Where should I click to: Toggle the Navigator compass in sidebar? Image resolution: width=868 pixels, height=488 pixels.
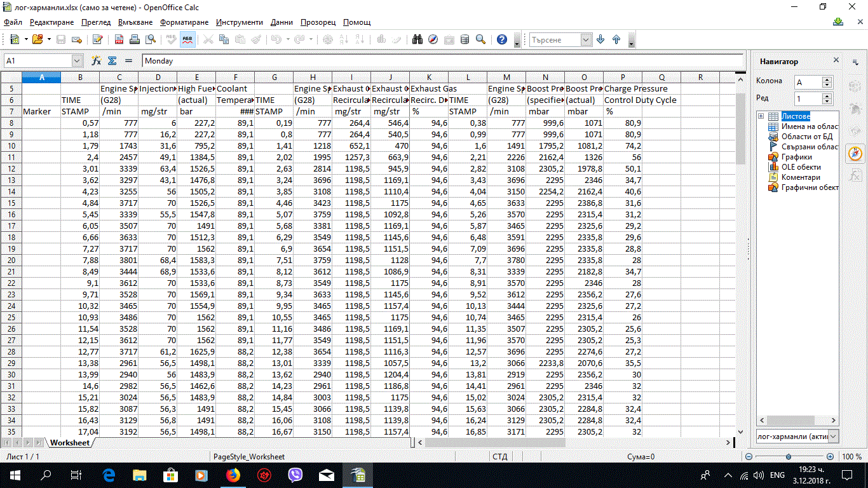(855, 153)
